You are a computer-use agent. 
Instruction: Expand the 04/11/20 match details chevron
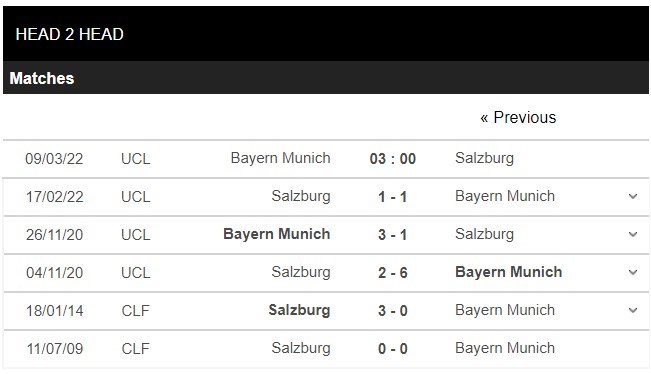pyautogui.click(x=633, y=273)
